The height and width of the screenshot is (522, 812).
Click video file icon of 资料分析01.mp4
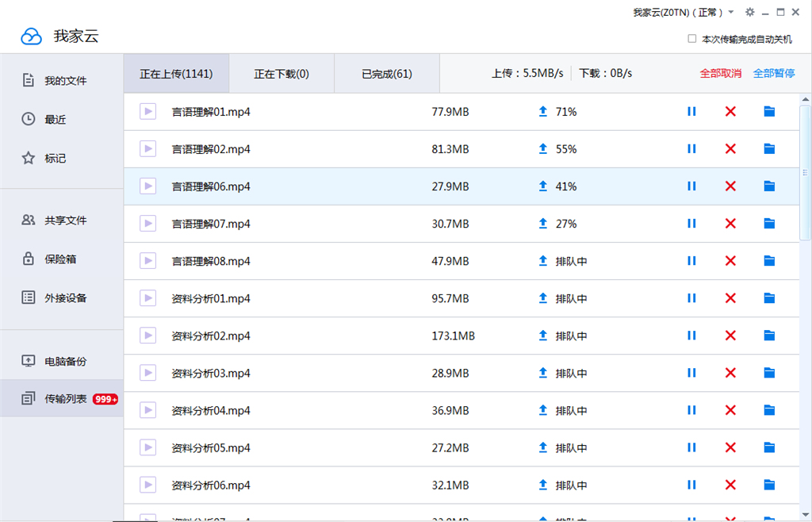click(148, 298)
